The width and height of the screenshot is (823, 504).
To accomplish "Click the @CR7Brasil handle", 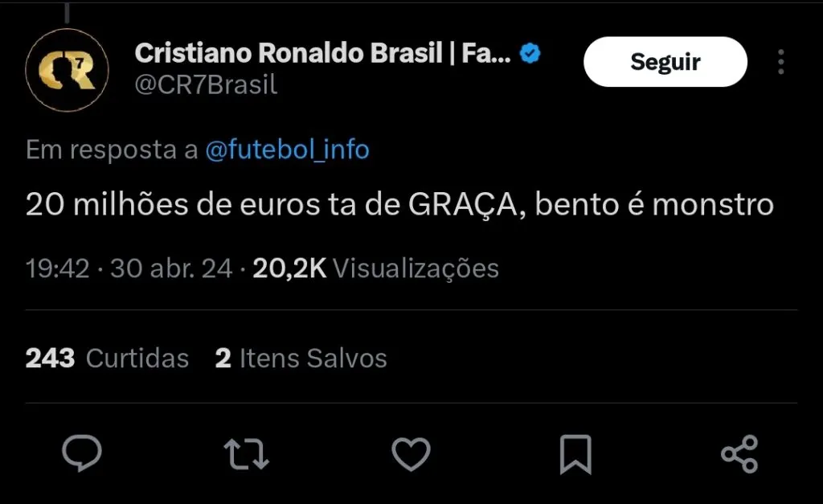I will coord(206,85).
